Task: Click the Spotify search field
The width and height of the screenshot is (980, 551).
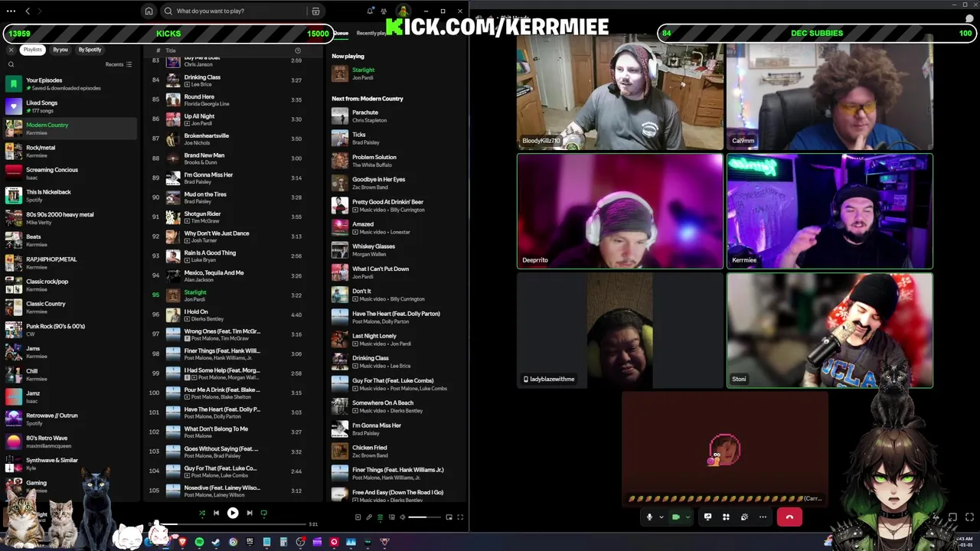Action: tap(241, 11)
